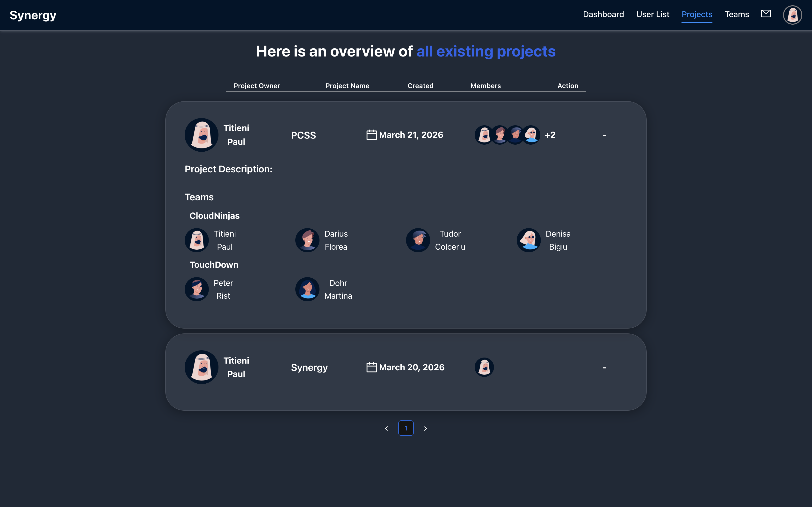Select page 1 in pagination
The image size is (812, 507).
406,428
